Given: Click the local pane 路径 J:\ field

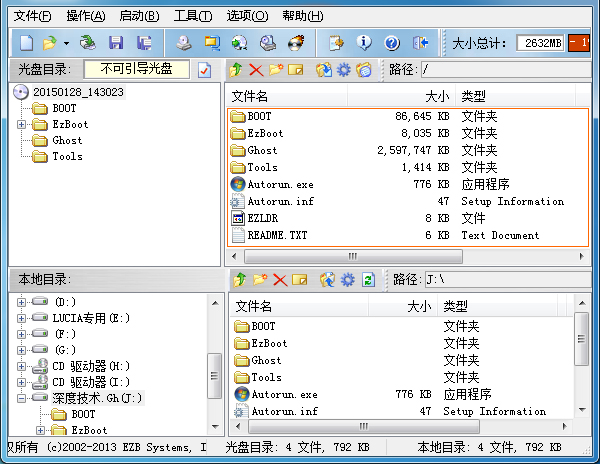Looking at the screenshot, I should [509, 280].
